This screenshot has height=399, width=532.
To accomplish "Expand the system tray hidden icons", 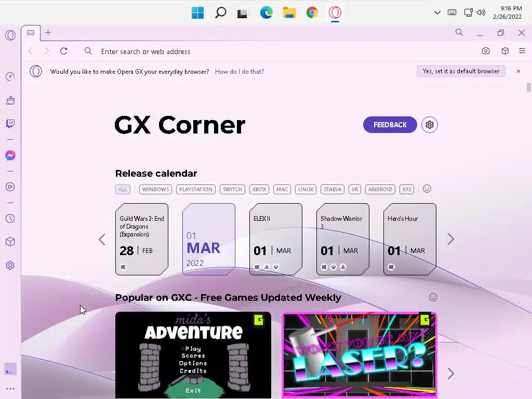I will click(x=437, y=12).
